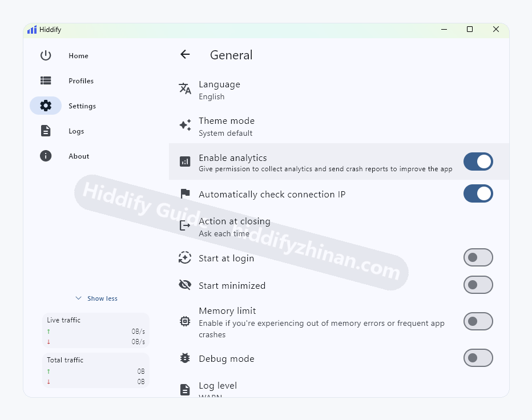Maximize the Hiddify window
The width and height of the screenshot is (532, 420).
tap(470, 29)
